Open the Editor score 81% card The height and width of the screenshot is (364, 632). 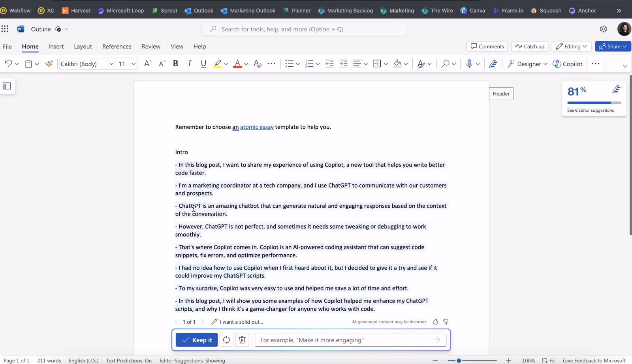pyautogui.click(x=594, y=99)
